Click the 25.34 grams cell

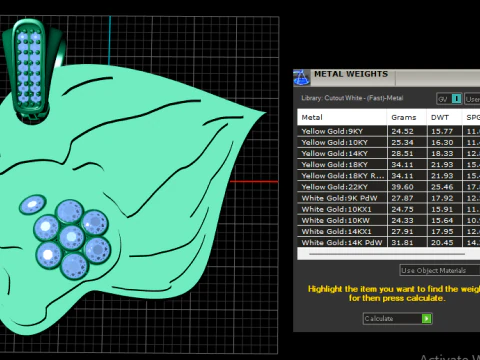click(407, 142)
